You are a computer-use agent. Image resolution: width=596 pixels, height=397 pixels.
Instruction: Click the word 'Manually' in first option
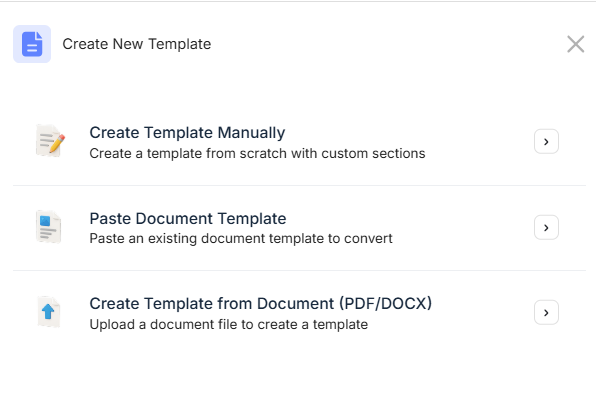[251, 133]
